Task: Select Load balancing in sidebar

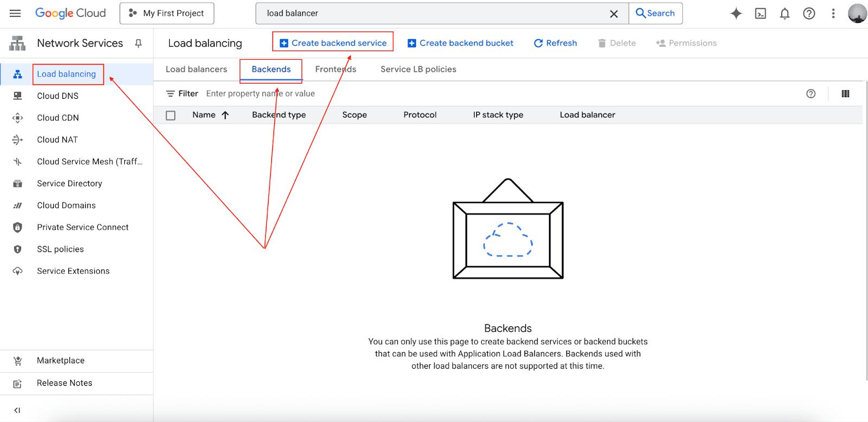Action: [x=66, y=74]
